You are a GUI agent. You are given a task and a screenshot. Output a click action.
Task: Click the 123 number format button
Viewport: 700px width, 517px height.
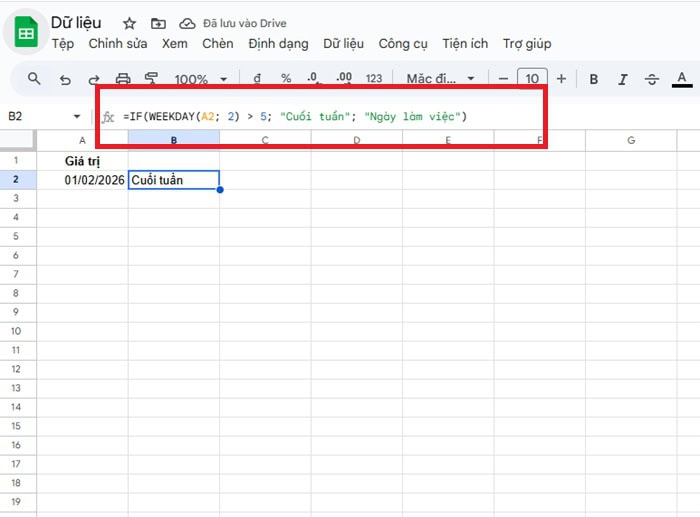point(374,79)
